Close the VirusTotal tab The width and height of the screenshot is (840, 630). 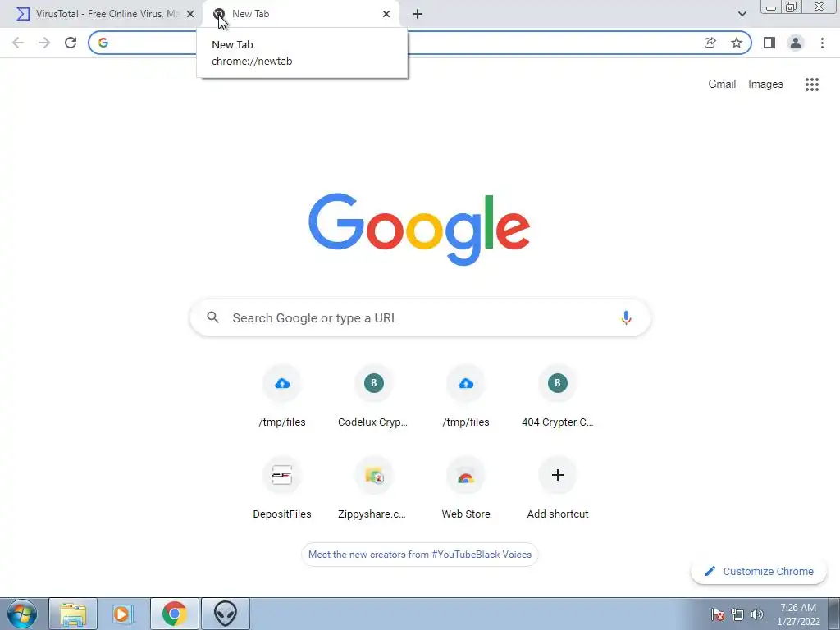pos(190,14)
